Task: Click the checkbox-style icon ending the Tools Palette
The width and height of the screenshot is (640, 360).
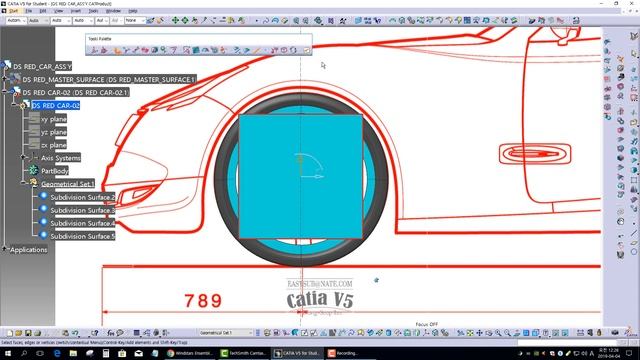Action: pyautogui.click(x=307, y=50)
